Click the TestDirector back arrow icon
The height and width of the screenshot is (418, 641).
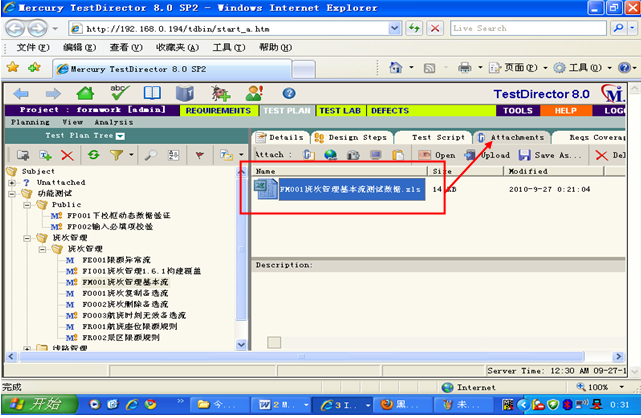(x=21, y=94)
